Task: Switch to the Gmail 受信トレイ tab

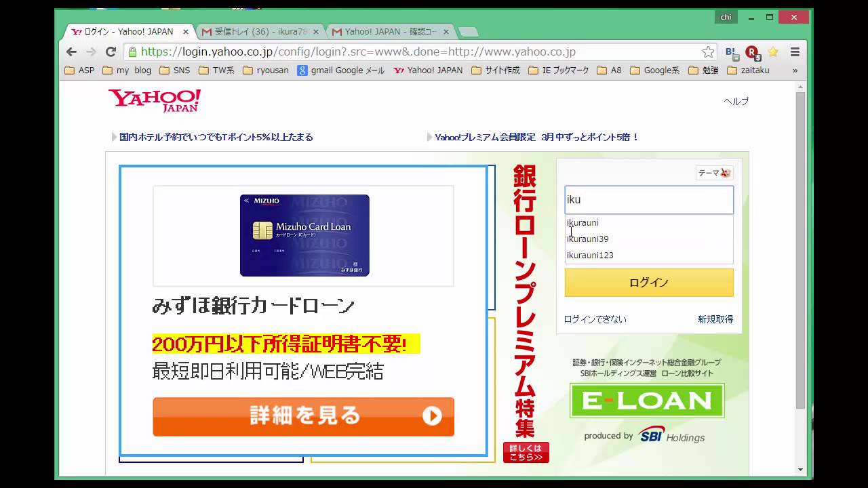Action: 260,32
